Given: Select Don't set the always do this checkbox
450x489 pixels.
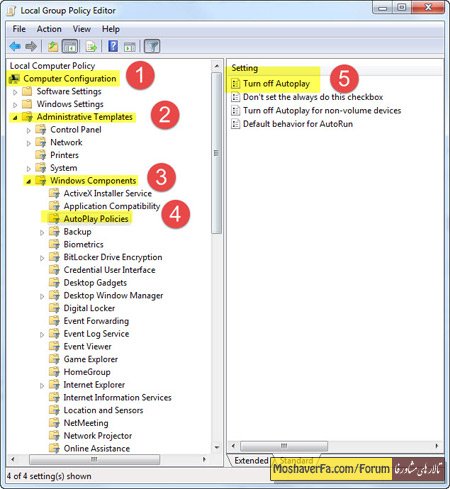Looking at the screenshot, I should coord(313,97).
